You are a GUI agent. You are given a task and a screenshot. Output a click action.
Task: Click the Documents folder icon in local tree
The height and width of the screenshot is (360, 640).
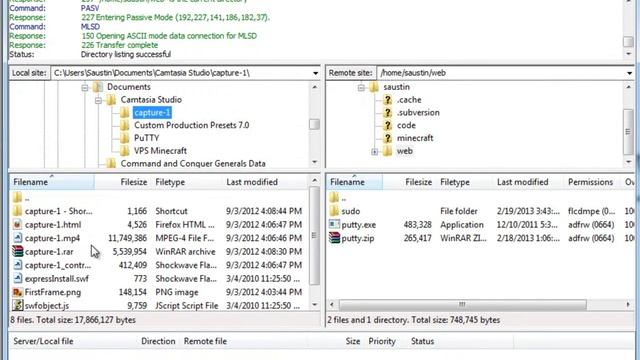(98, 87)
